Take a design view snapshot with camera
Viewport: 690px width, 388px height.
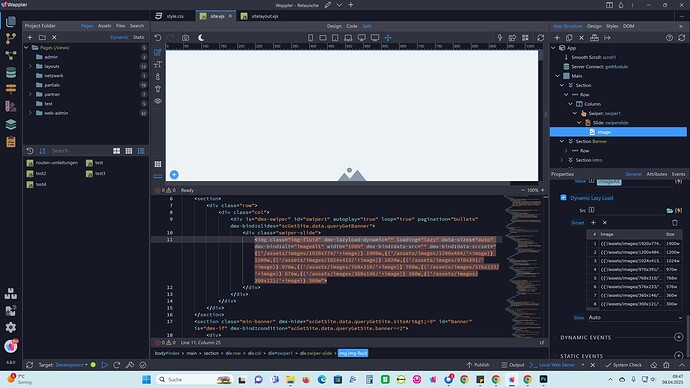[x=185, y=38]
